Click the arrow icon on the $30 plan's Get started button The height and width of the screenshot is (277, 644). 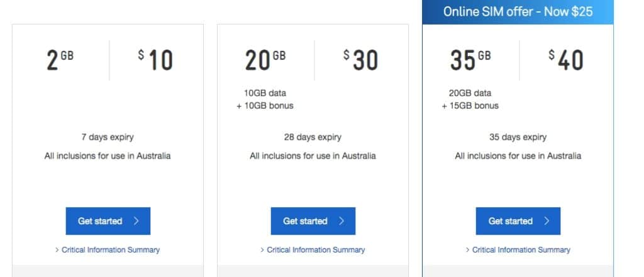click(341, 221)
